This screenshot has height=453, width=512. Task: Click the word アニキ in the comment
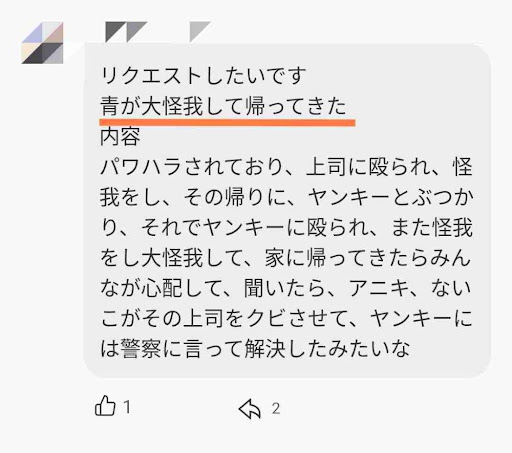(x=379, y=288)
